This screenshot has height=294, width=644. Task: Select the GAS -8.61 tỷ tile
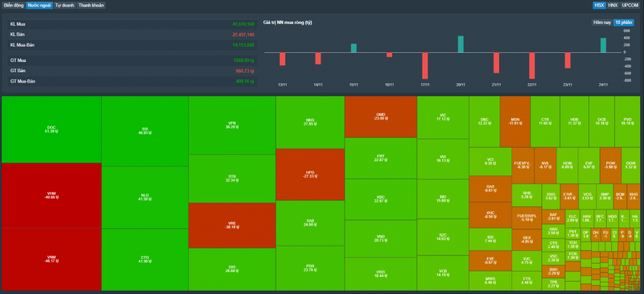490,189
